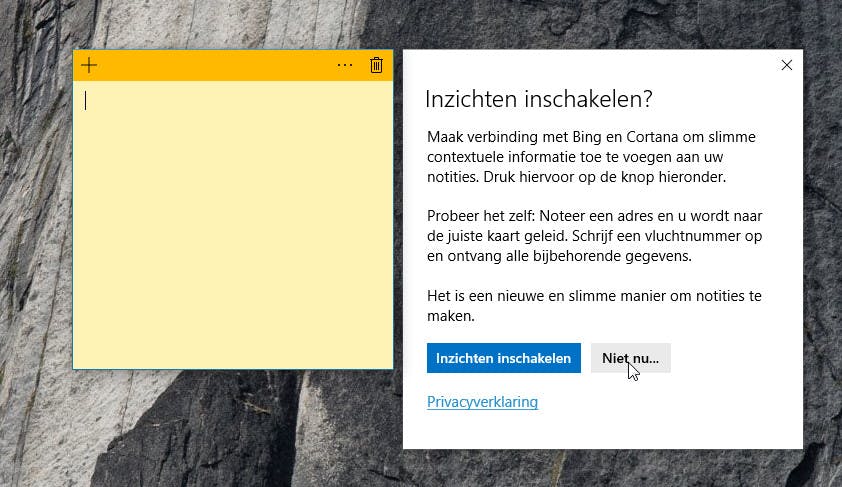Delete the note with the trash icon
The image size is (842, 487).
point(376,66)
